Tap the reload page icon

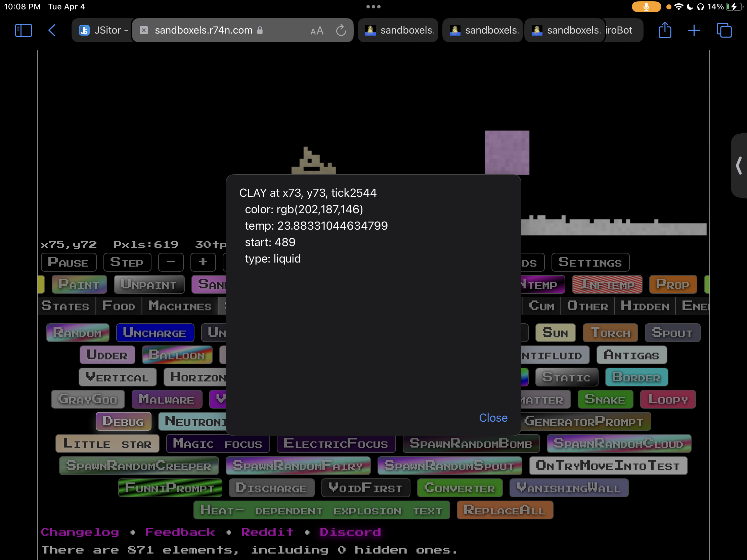[x=341, y=30]
